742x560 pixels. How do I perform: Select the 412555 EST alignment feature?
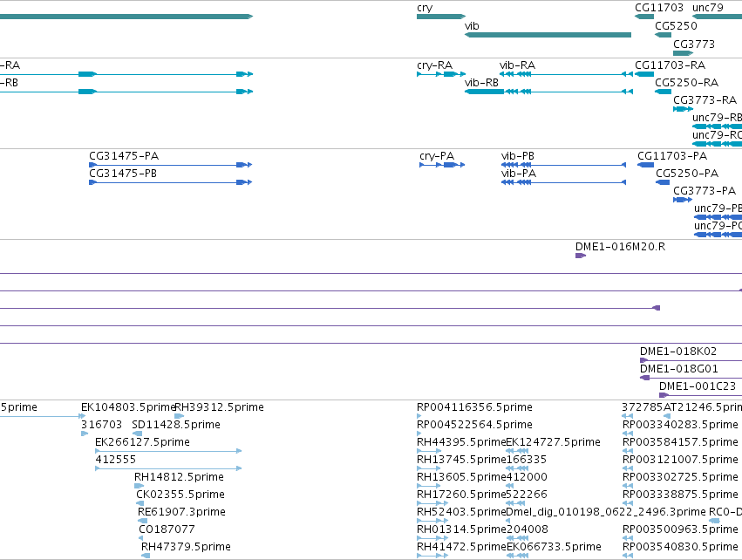(x=168, y=468)
